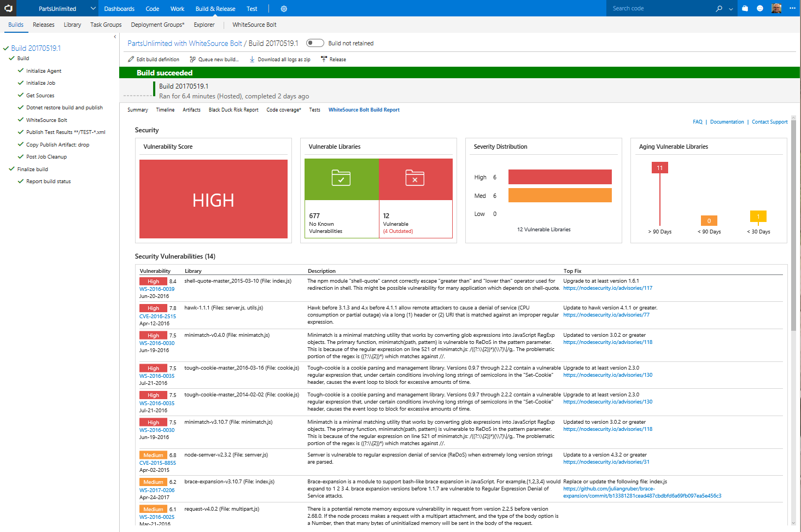Select the Releases tab
The height and width of the screenshot is (532, 801).
pos(44,25)
